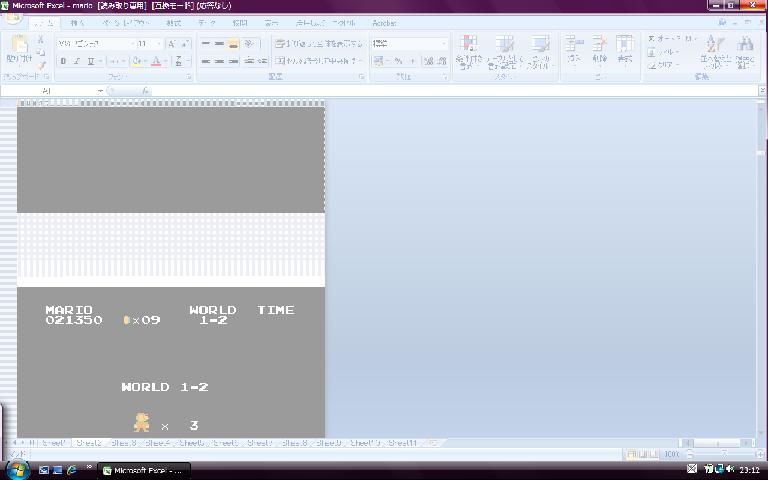768x480 pixels.
Task: Click the Name Box showing A1
Action: coord(51,91)
